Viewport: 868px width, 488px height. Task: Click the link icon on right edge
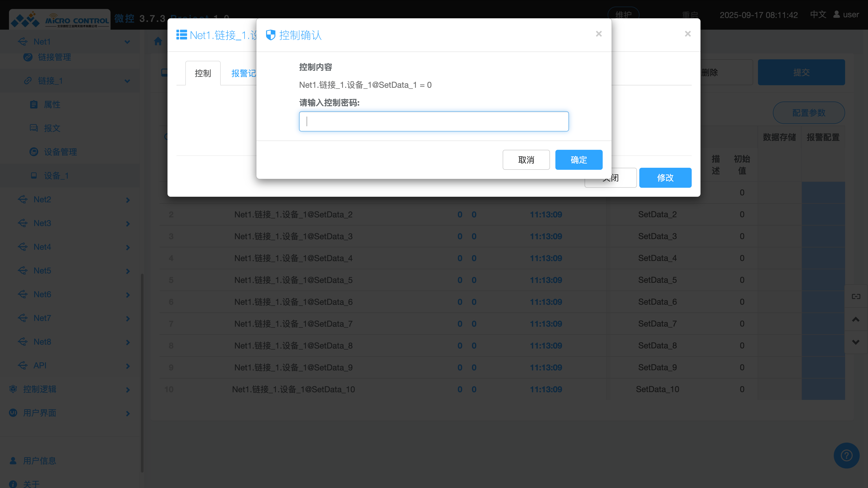pos(856,296)
